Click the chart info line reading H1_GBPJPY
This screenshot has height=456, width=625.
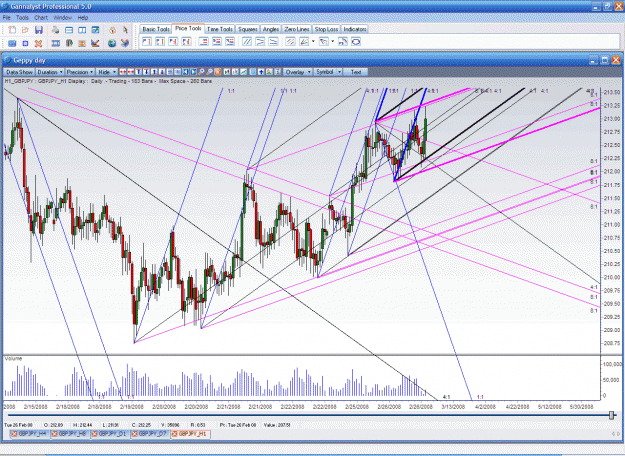(x=108, y=81)
